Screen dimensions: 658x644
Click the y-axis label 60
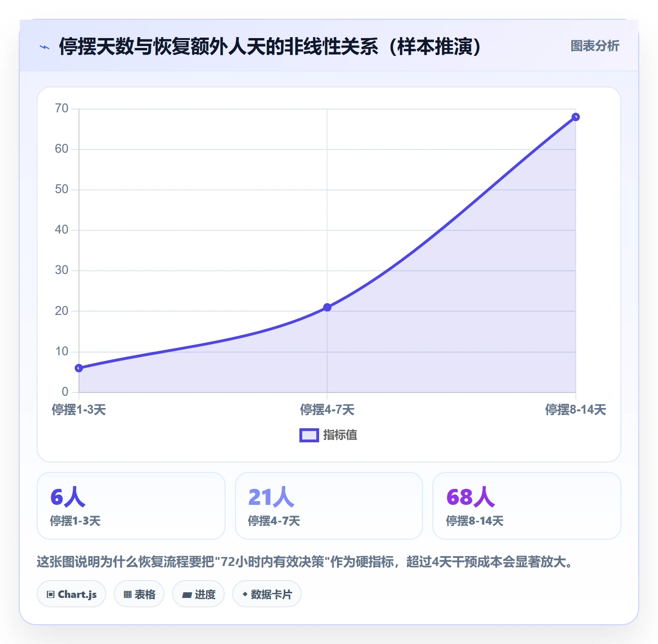pos(62,149)
